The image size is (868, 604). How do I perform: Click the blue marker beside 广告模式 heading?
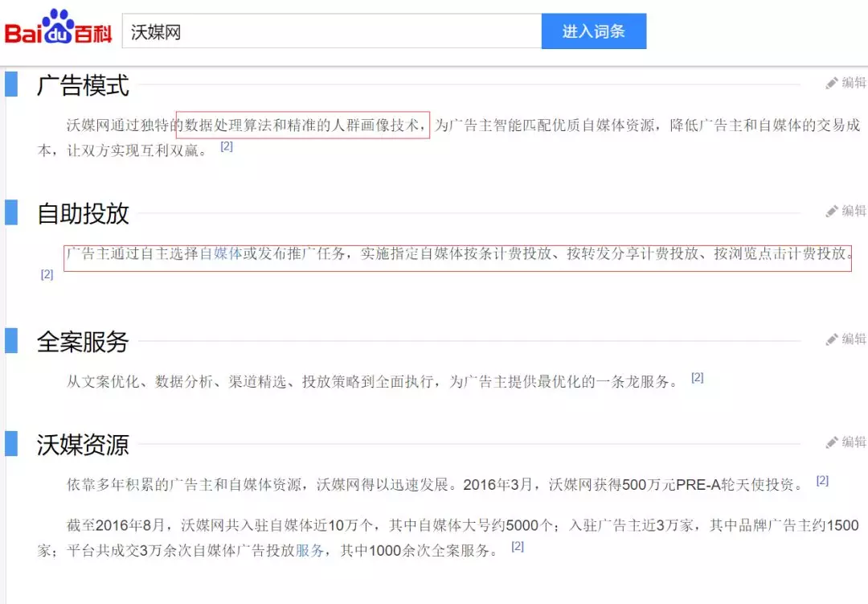[x=11, y=84]
